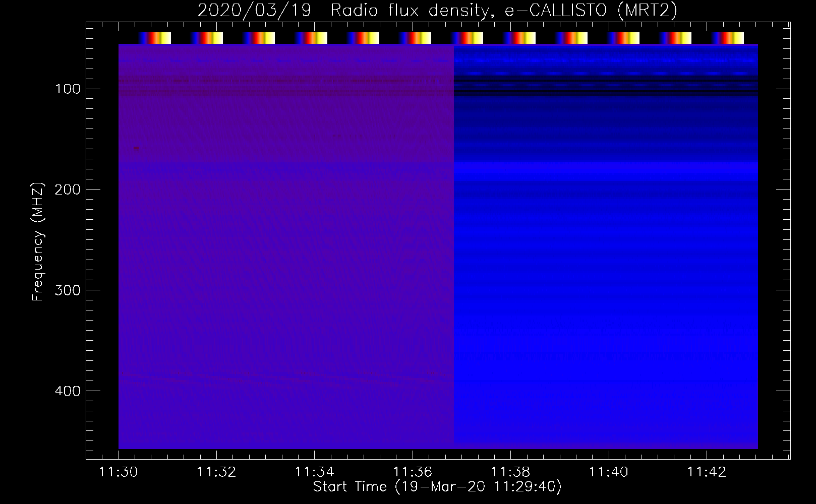
Task: Click the 11:34 time tick label
Action: [x=314, y=472]
